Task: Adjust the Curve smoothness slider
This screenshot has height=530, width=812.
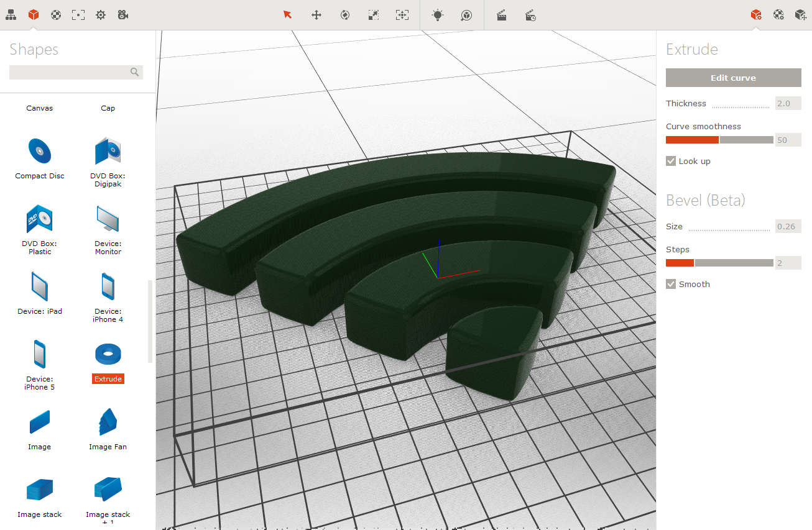Action: [x=719, y=140]
